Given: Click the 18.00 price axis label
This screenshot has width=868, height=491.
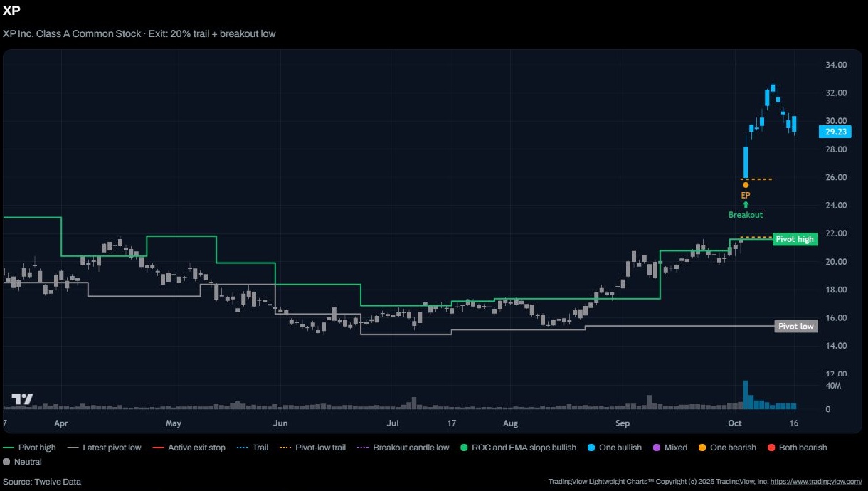Looking at the screenshot, I should pos(836,290).
